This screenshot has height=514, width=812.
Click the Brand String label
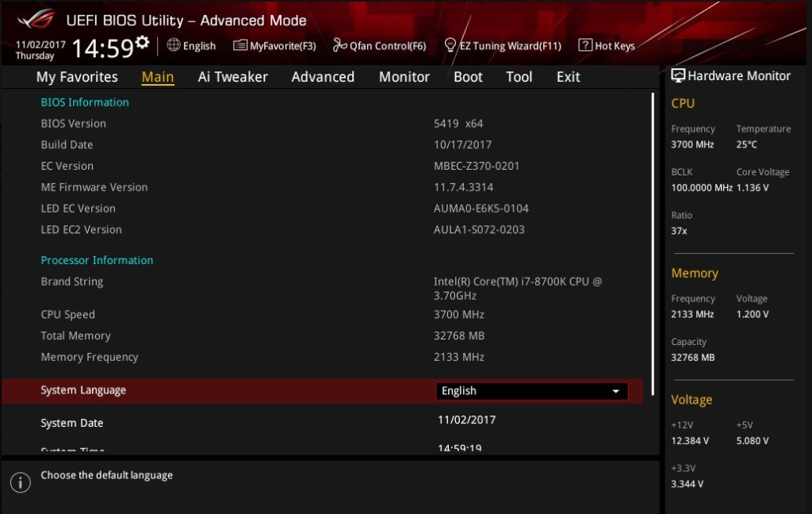coord(72,282)
